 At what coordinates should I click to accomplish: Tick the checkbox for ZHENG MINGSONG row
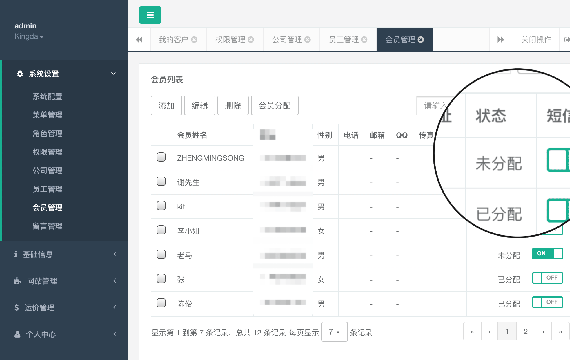(x=161, y=157)
